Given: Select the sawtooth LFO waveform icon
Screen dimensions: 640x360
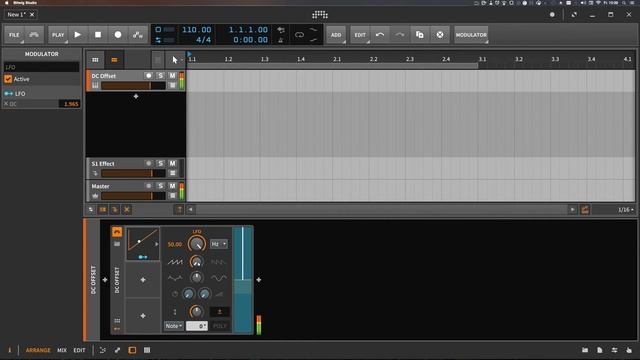Looking at the screenshot, I should (175, 262).
